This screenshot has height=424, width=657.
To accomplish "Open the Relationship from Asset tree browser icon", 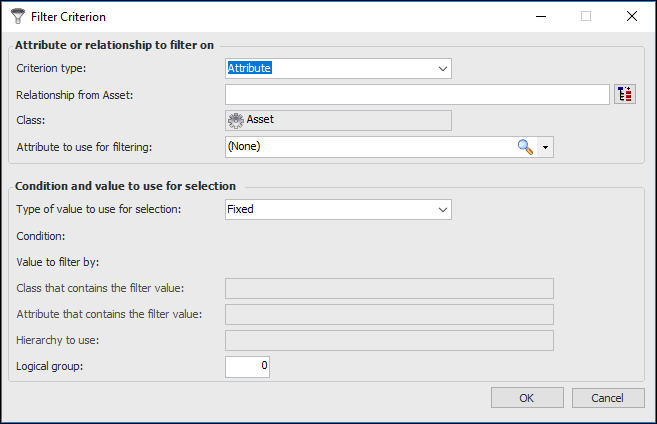I will [x=625, y=95].
